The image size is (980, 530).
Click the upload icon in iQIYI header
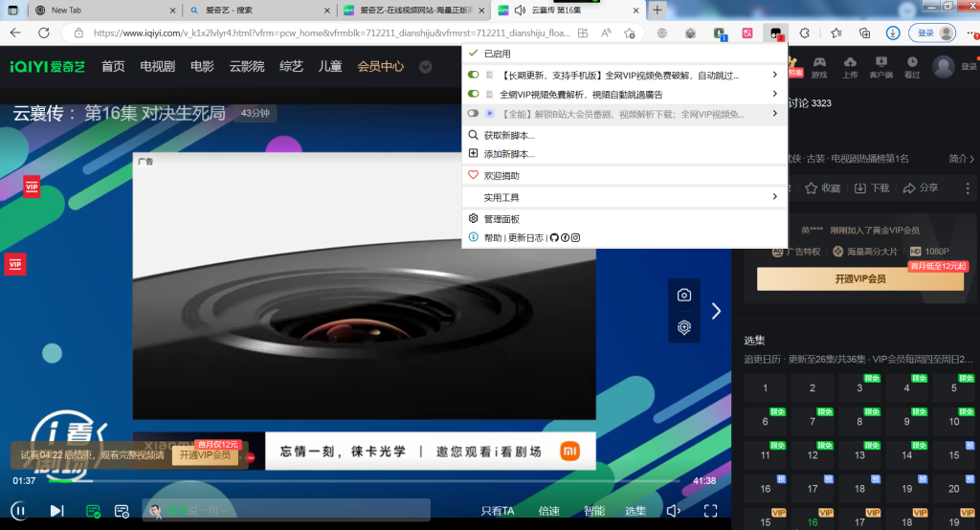coord(850,66)
